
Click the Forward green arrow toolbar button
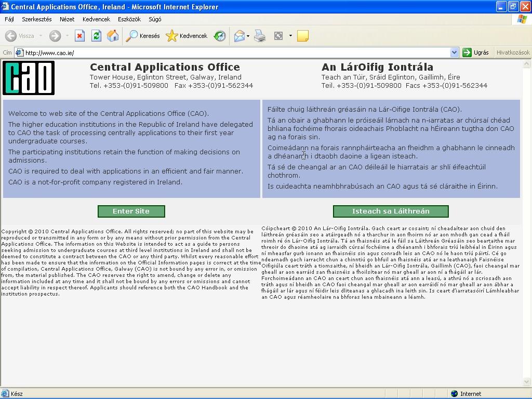55,36
